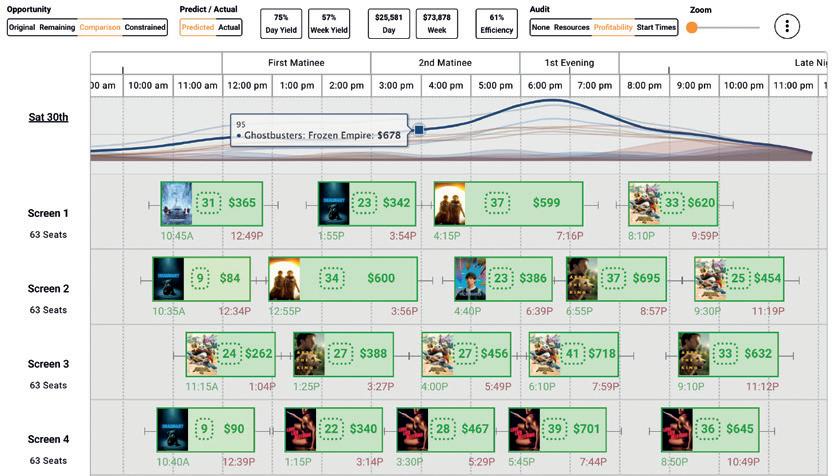This screenshot has height=476, width=837.
Task: Select the Screen 3 row label
Action: pyautogui.click(x=48, y=364)
